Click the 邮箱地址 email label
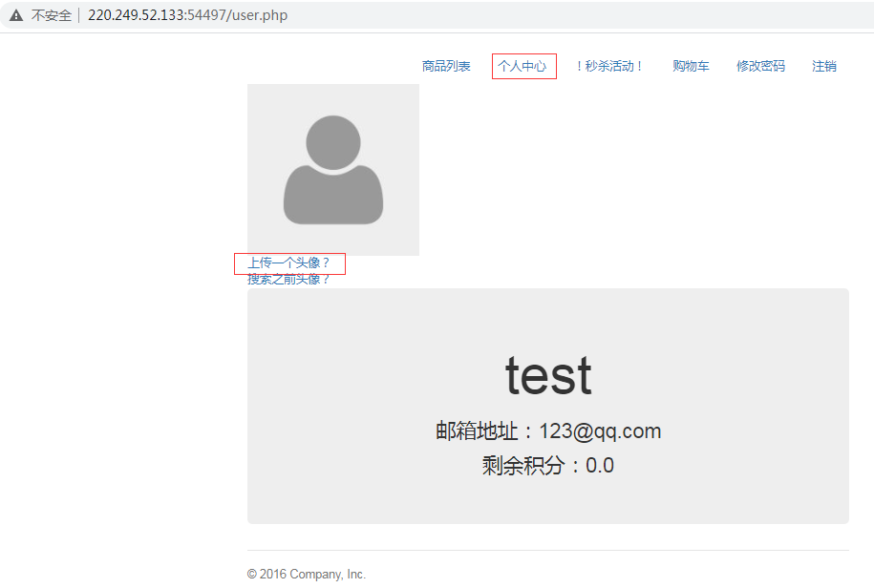Image resolution: width=874 pixels, height=588 pixels. click(478, 431)
